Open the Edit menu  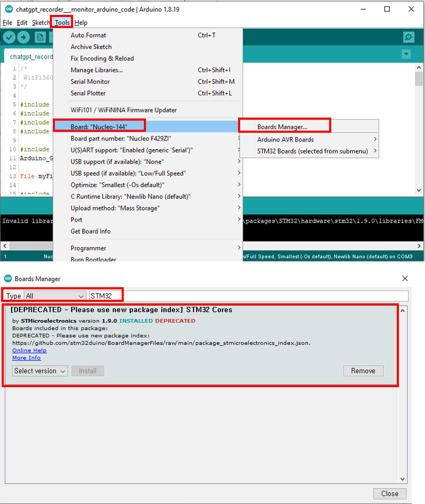click(22, 23)
